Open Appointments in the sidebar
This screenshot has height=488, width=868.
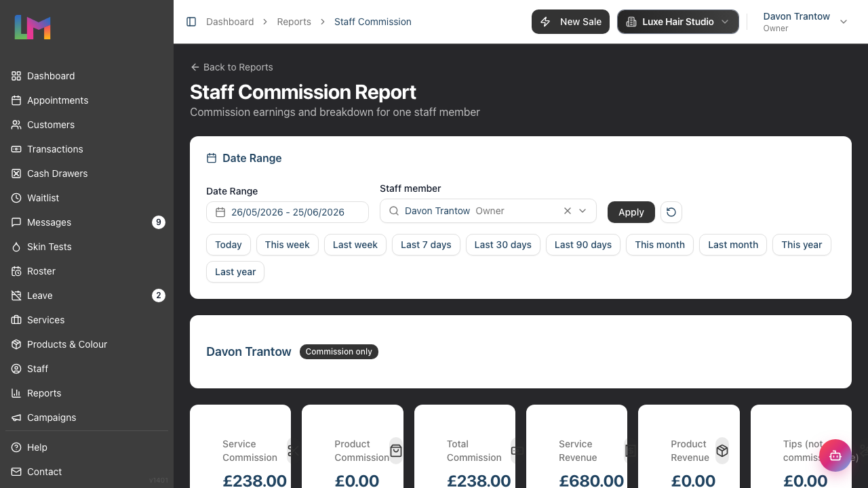pyautogui.click(x=87, y=100)
